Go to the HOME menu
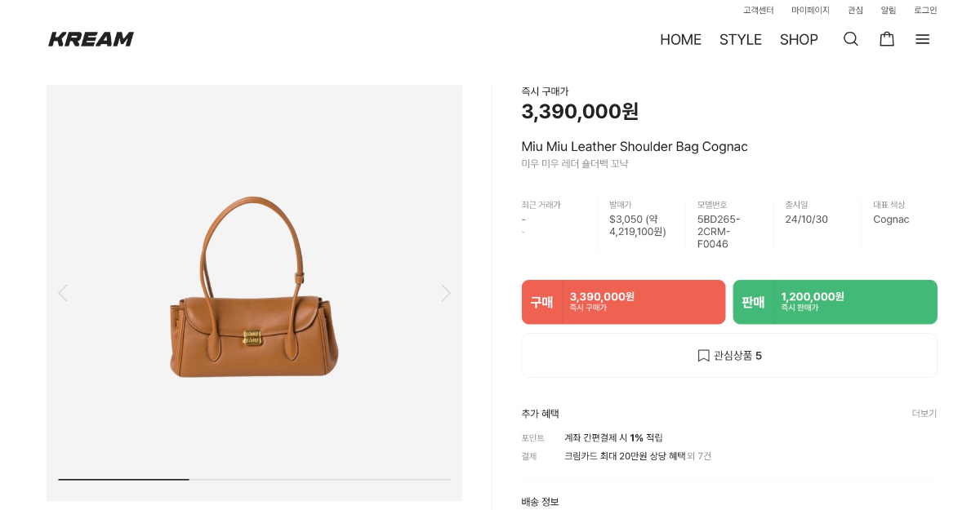This screenshot has height=510, width=980. point(680,39)
